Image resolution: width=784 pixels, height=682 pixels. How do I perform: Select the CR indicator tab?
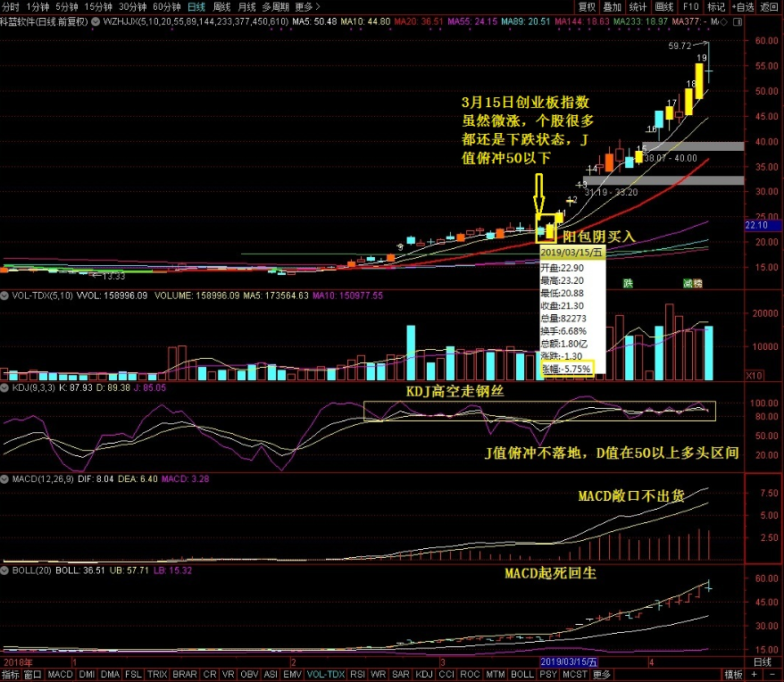click(x=210, y=675)
